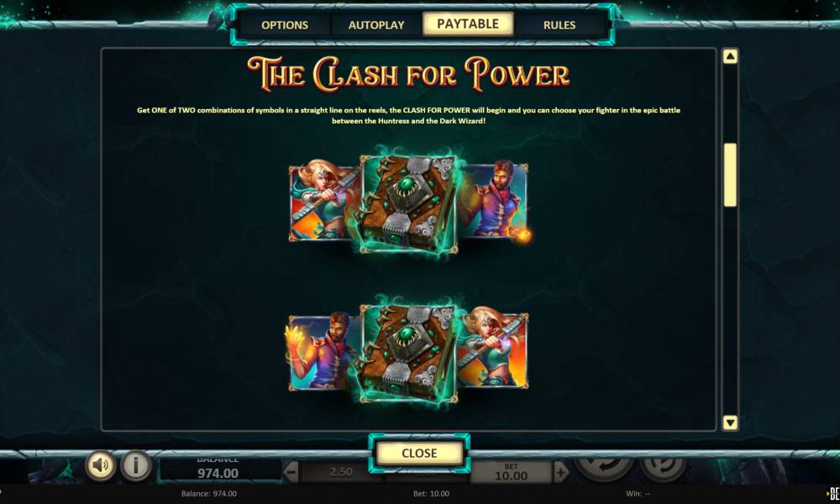Image resolution: width=840 pixels, height=504 pixels.
Task: Switch to the Autoplay tab
Action: click(x=376, y=24)
